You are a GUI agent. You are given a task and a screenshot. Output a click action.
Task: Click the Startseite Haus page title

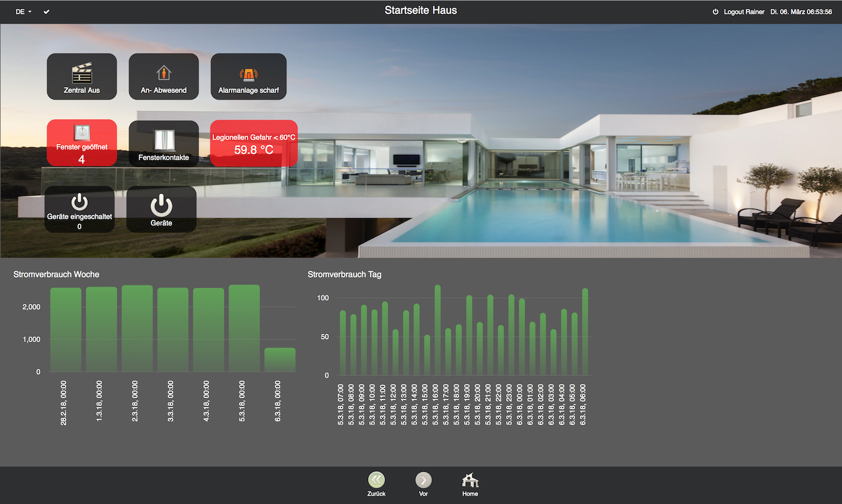[x=421, y=11]
